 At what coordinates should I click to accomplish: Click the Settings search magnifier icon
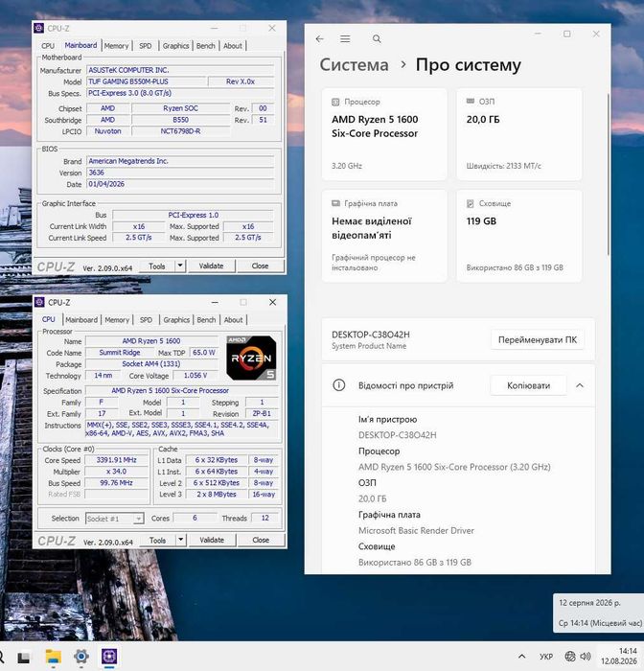pos(377,39)
